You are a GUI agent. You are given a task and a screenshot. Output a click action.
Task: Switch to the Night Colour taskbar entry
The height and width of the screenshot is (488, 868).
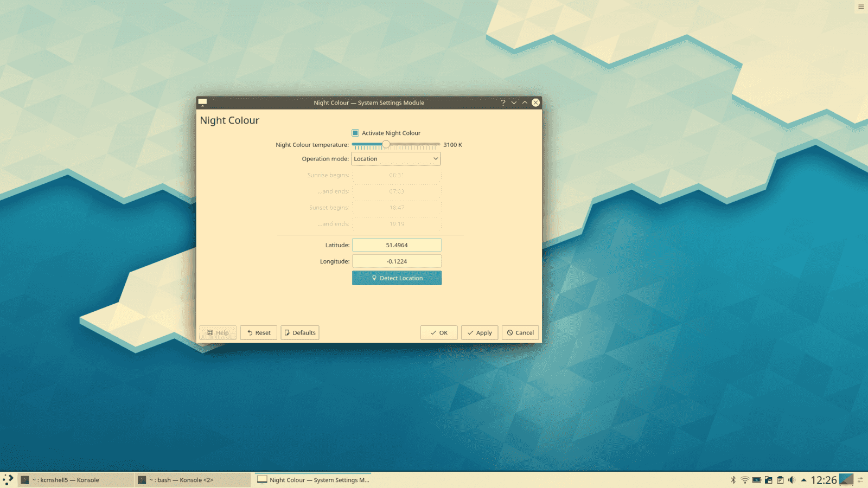pyautogui.click(x=312, y=480)
